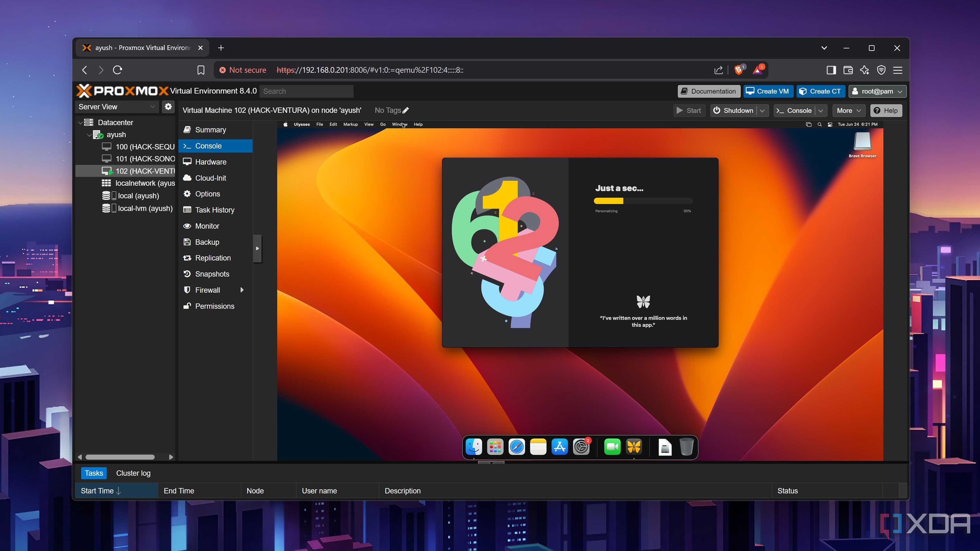
Task: Click the Help button
Action: pyautogui.click(x=886, y=111)
